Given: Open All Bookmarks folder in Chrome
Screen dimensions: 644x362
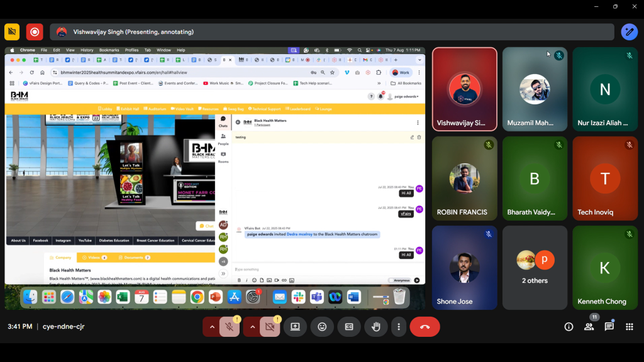Looking at the screenshot, I should point(406,84).
